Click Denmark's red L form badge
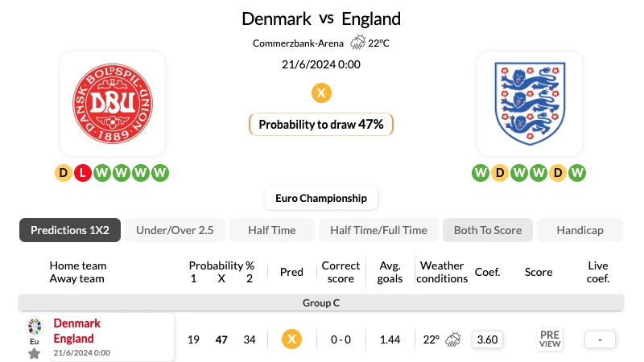Viewport: 644px width, 362px height. tap(83, 173)
